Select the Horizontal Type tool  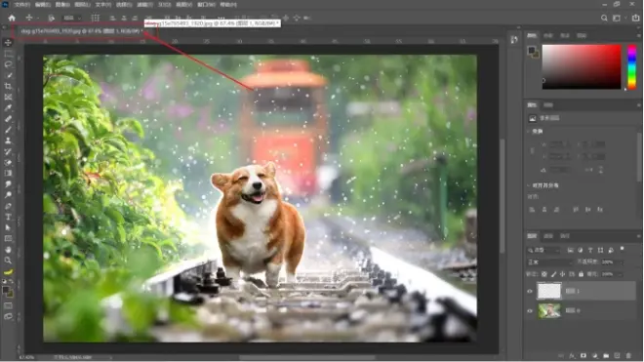coord(8,217)
